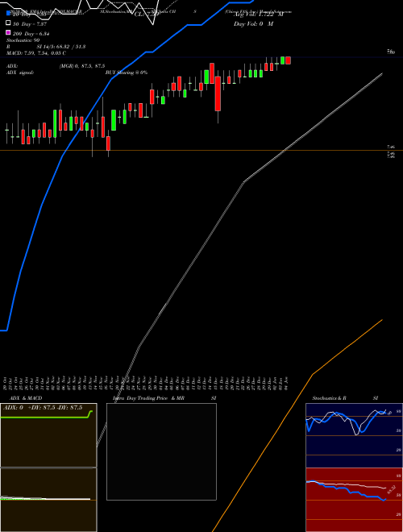Click the 'Day Vol: 0 M' label
403x532 pixels.
253,24
